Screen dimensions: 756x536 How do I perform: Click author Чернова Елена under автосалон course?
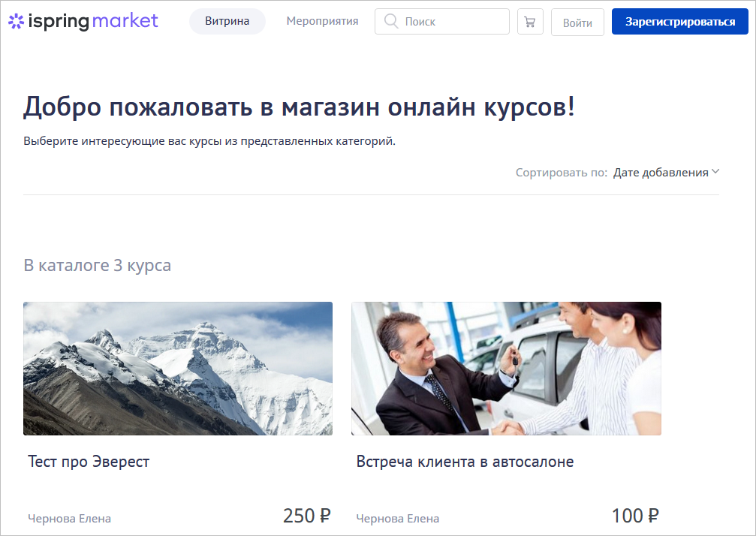398,519
